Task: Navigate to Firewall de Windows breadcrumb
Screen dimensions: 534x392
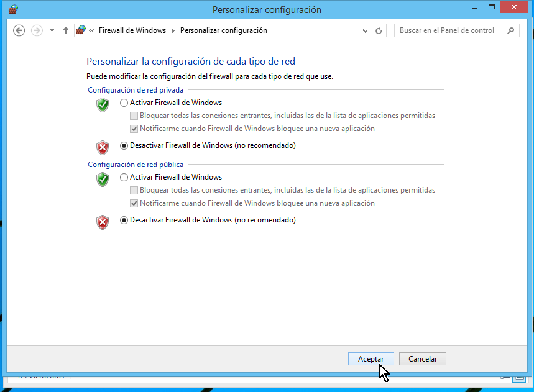Action: point(132,30)
